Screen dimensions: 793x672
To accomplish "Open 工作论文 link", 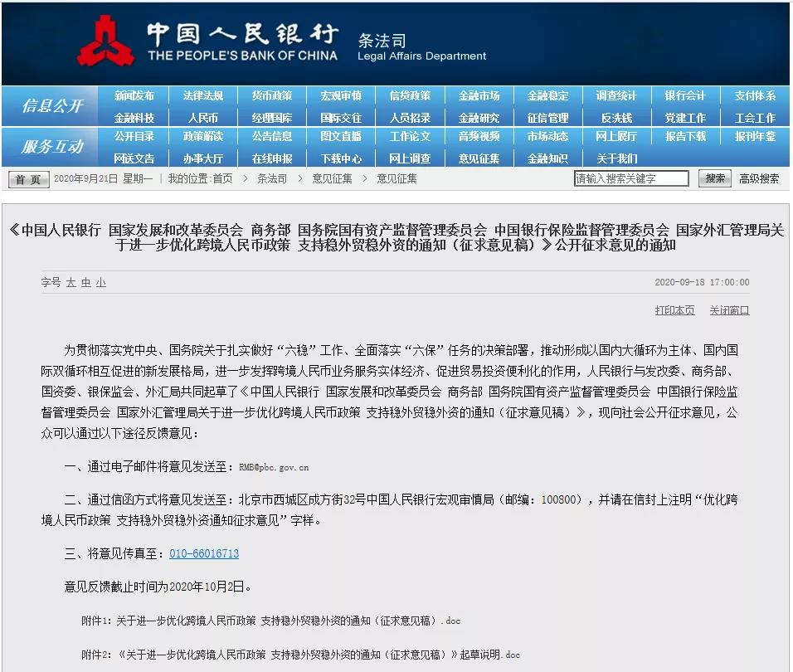I will pos(410,137).
